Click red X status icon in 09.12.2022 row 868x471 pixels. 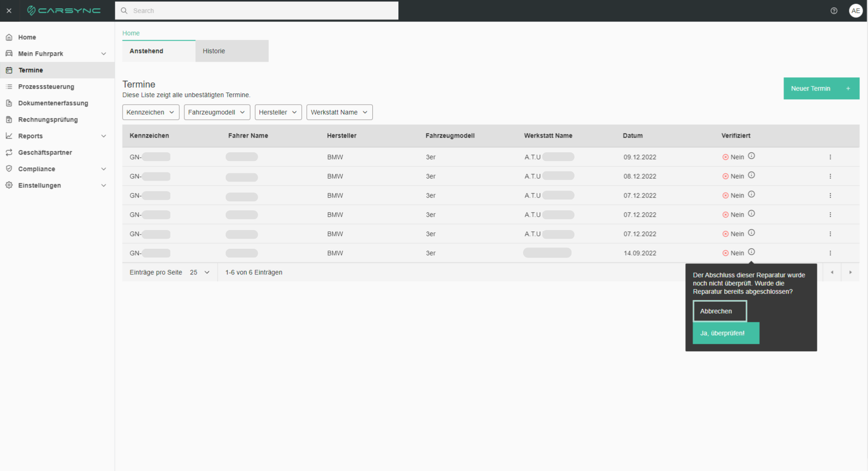725,157
